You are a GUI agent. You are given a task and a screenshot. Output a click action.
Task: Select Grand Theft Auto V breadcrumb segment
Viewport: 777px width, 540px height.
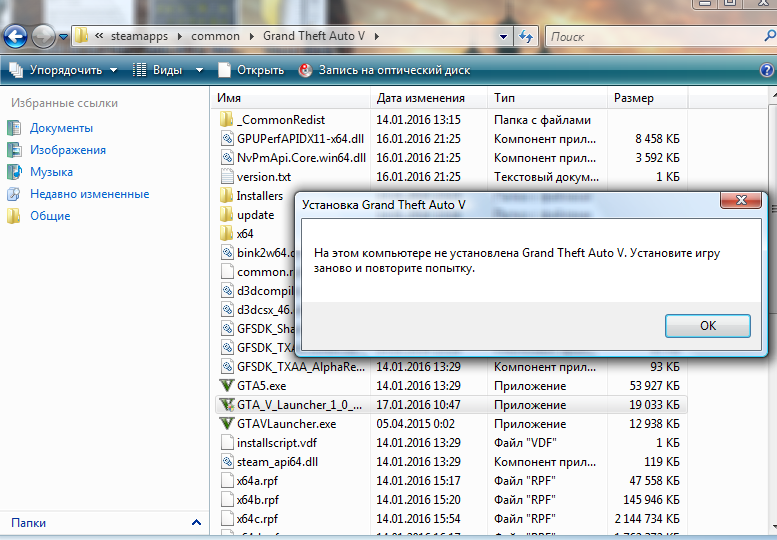pyautogui.click(x=314, y=36)
